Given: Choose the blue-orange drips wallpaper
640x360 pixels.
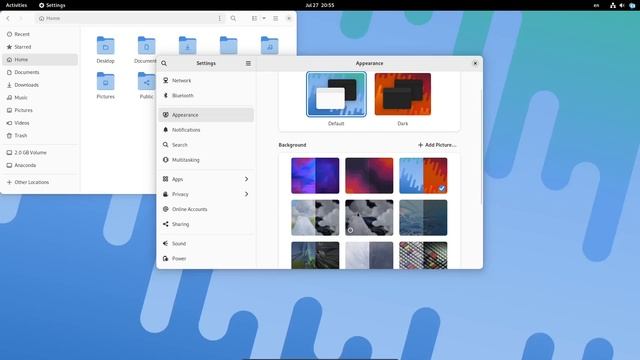Looking at the screenshot, I should tap(423, 176).
